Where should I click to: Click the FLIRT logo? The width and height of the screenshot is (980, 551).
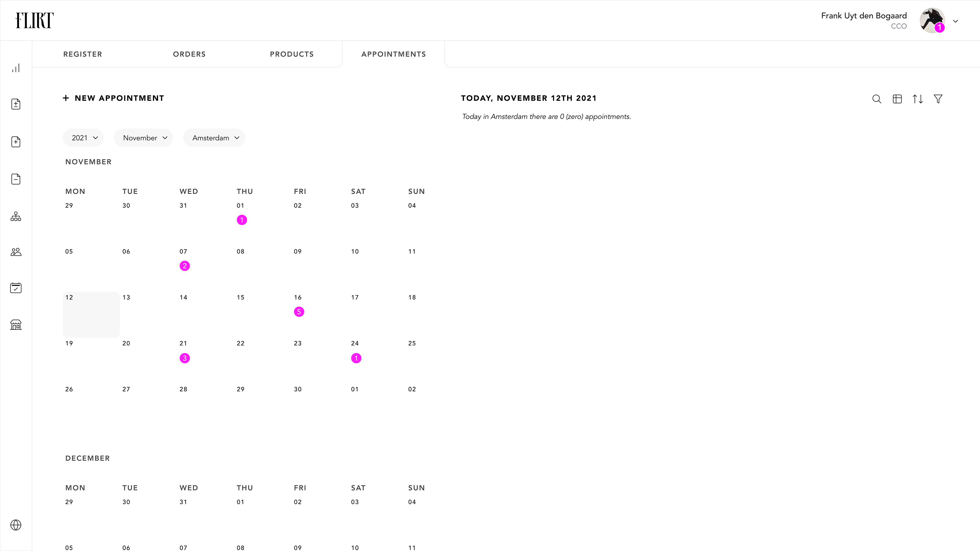[x=35, y=21]
